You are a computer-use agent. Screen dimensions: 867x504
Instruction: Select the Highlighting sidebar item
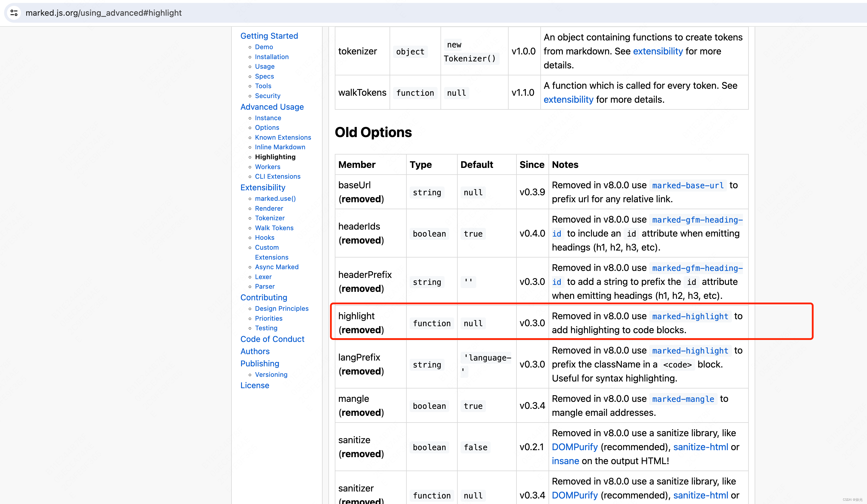275,157
